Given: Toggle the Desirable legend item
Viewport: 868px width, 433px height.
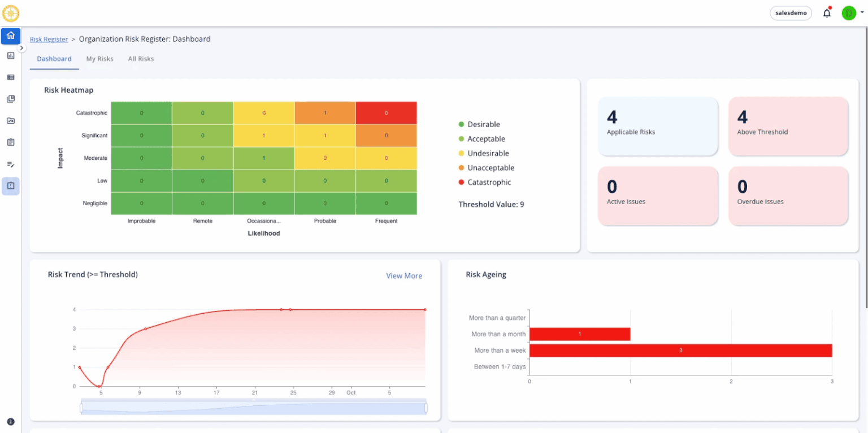Looking at the screenshot, I should tap(479, 124).
